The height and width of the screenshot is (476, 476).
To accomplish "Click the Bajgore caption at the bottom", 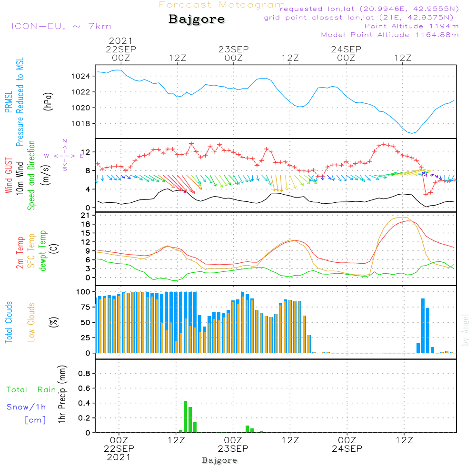I will click(219, 460).
